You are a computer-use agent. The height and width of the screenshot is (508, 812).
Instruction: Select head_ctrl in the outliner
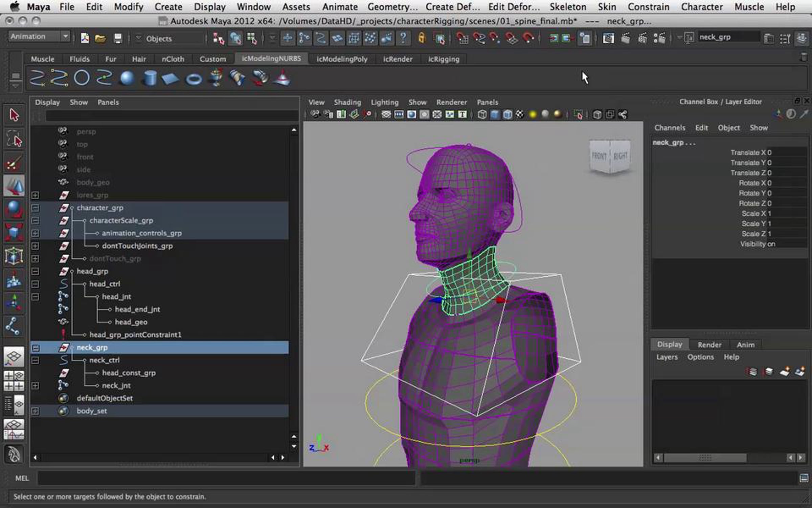(x=105, y=284)
